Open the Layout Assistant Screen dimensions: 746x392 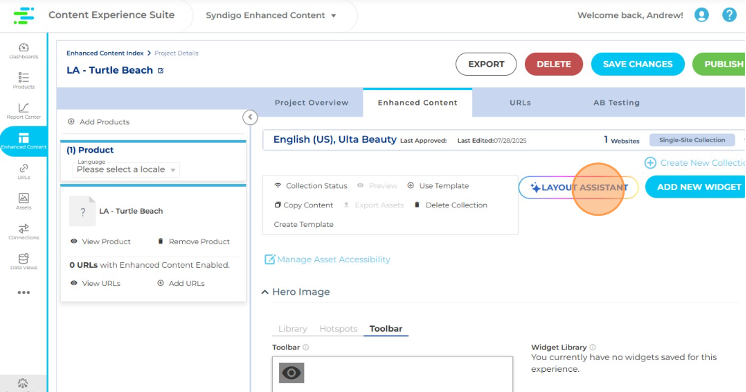[x=579, y=187]
